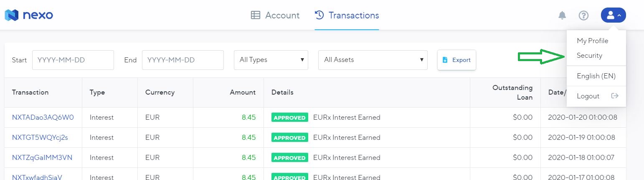Click the Account table icon
Screen dimensions: 644x180
(255, 15)
